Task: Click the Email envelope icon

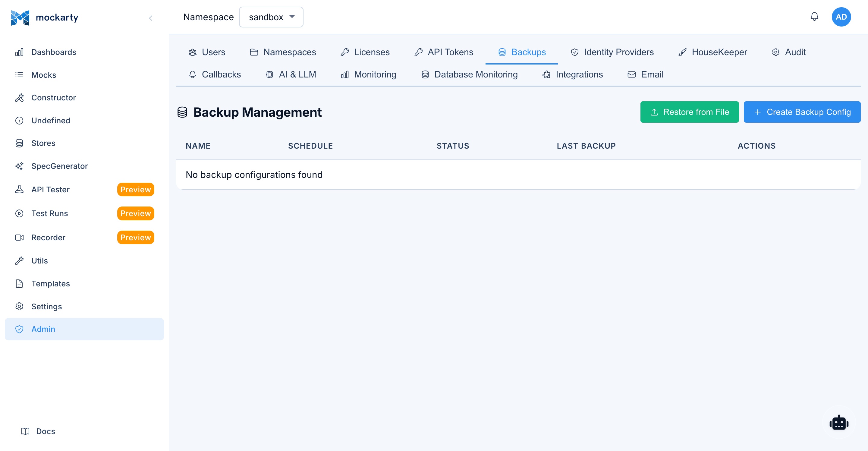Action: pyautogui.click(x=631, y=74)
